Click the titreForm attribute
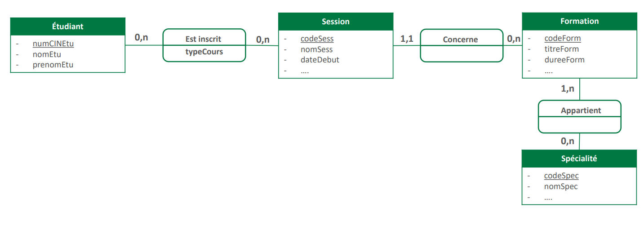This screenshot has height=225, width=644. pos(562,49)
